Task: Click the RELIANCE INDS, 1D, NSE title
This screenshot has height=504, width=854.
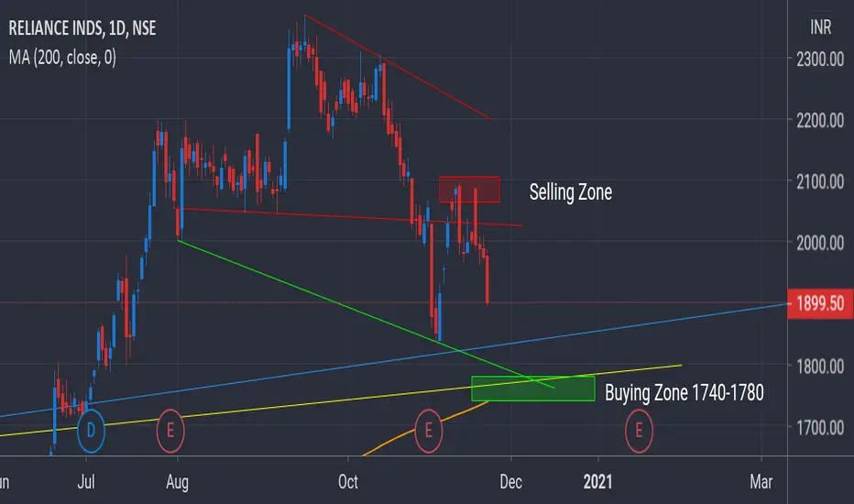Action: tap(82, 28)
